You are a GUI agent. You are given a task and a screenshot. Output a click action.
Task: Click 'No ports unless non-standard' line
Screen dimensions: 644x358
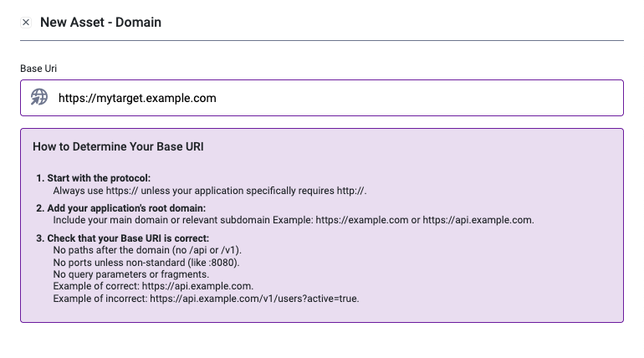pyautogui.click(x=146, y=263)
